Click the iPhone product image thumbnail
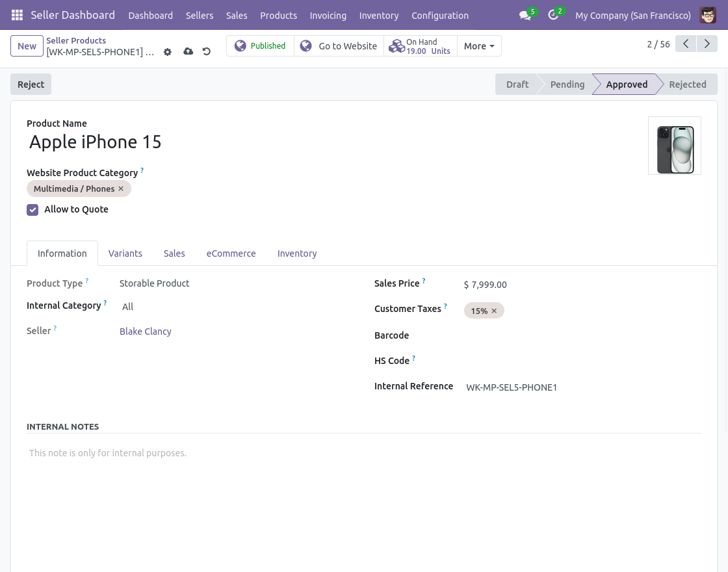The height and width of the screenshot is (572, 728). pos(675,146)
